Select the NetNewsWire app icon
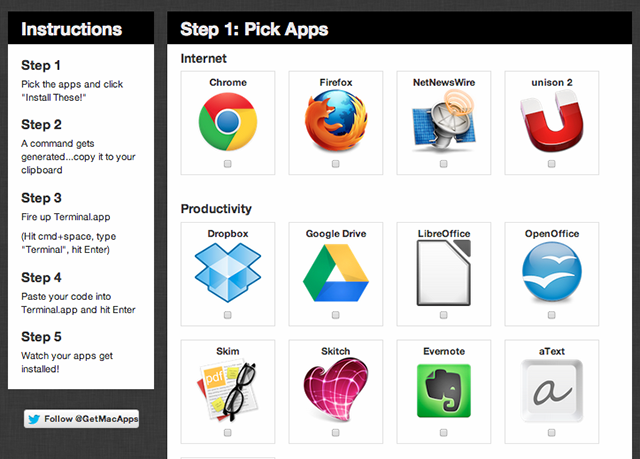The height and width of the screenshot is (459, 640). [x=443, y=122]
